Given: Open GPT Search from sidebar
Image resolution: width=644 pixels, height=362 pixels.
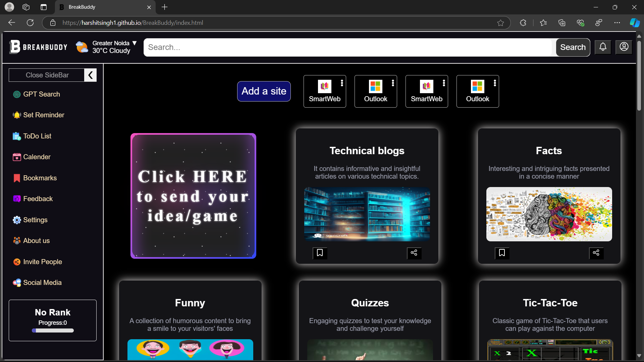Looking at the screenshot, I should coord(41,94).
